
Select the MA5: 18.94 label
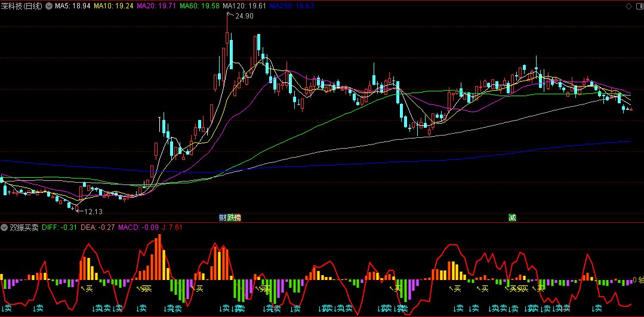[73, 6]
